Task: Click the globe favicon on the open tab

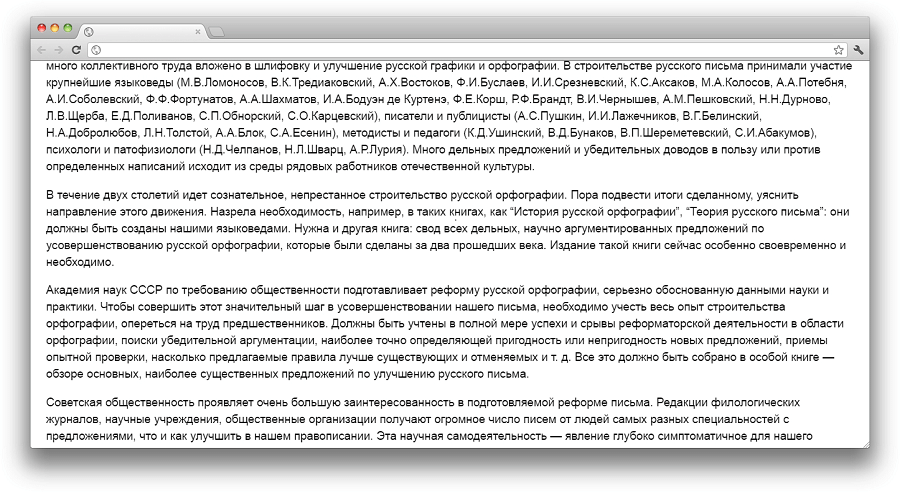Action: point(88,32)
